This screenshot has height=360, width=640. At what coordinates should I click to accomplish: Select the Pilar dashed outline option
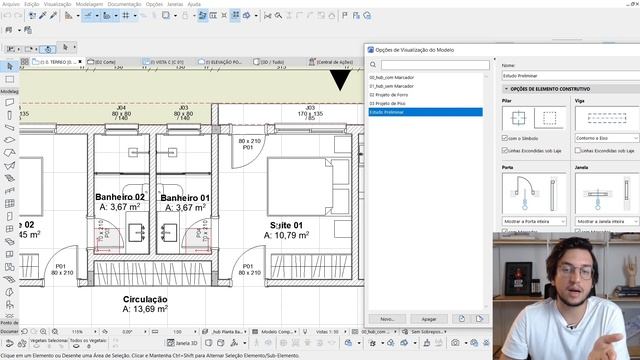click(x=550, y=118)
